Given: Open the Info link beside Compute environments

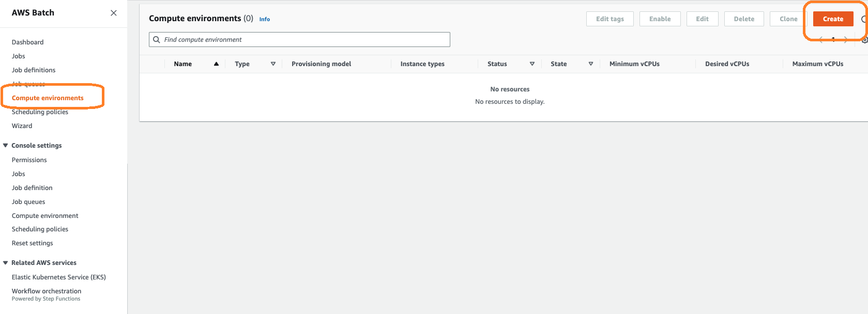Looking at the screenshot, I should pyautogui.click(x=265, y=19).
